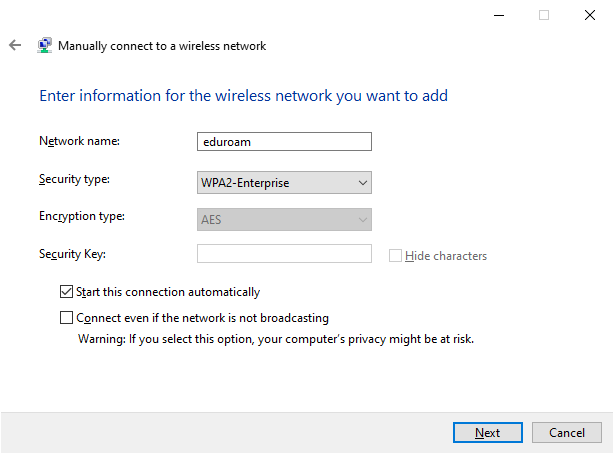The height and width of the screenshot is (454, 614).
Task: Open the Security type WPA2-Enterprise dropdown
Action: [x=284, y=182]
